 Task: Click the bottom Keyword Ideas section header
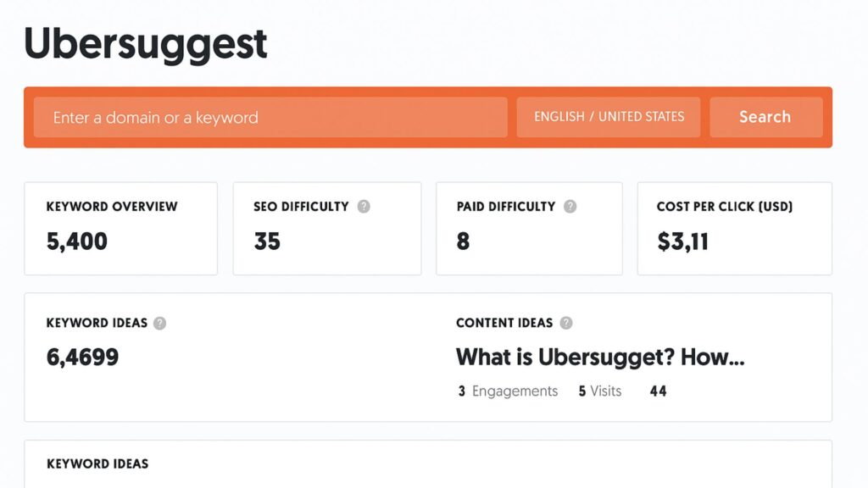[97, 463]
